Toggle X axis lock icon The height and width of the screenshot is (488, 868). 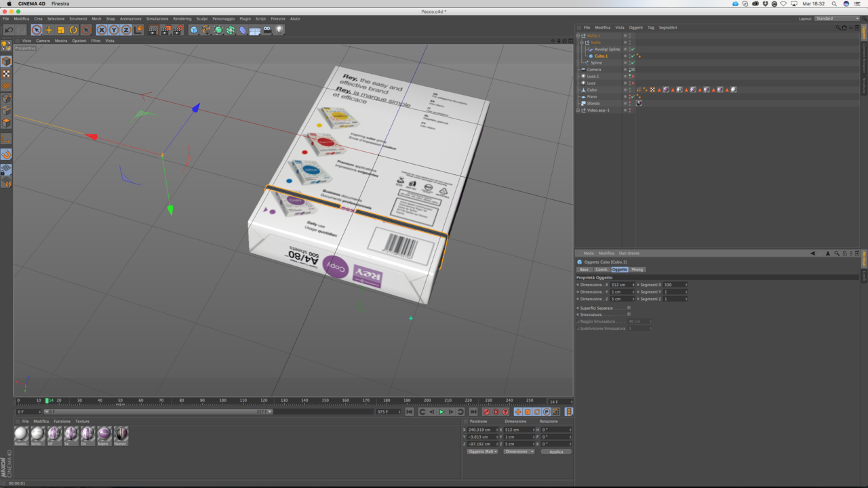pyautogui.click(x=102, y=30)
